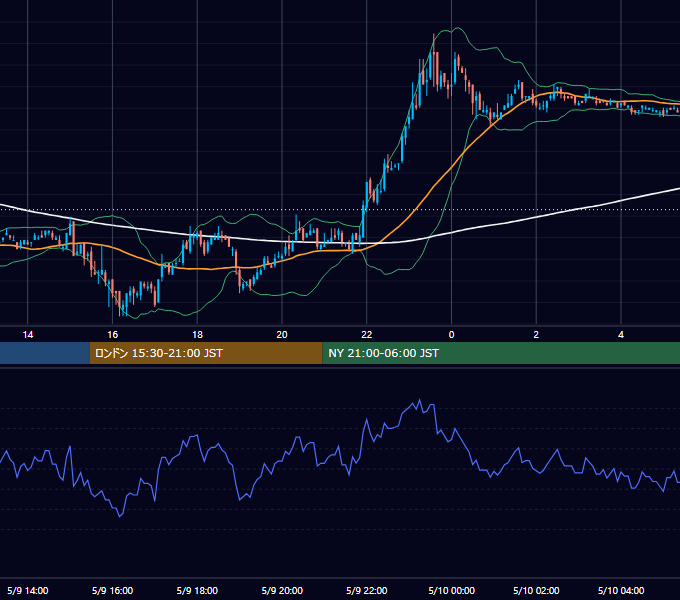This screenshot has width=680, height=600.
Task: Click the 20 hour axis label
Action: [282, 335]
